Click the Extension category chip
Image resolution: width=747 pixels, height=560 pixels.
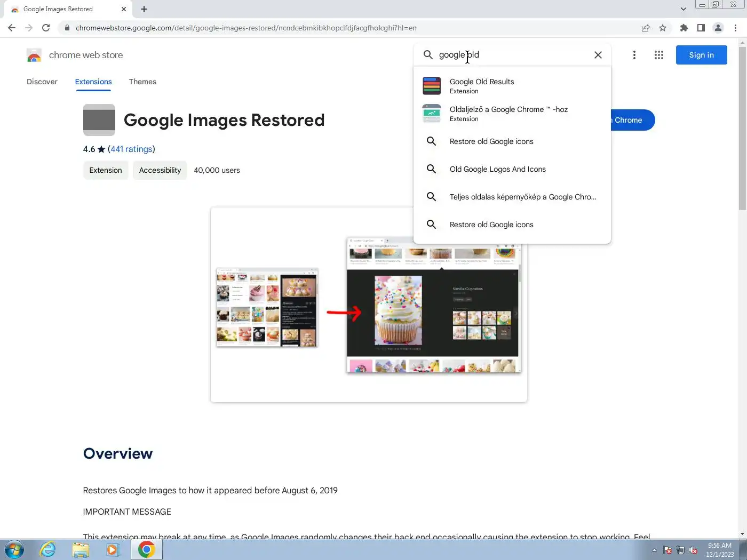[x=106, y=170]
